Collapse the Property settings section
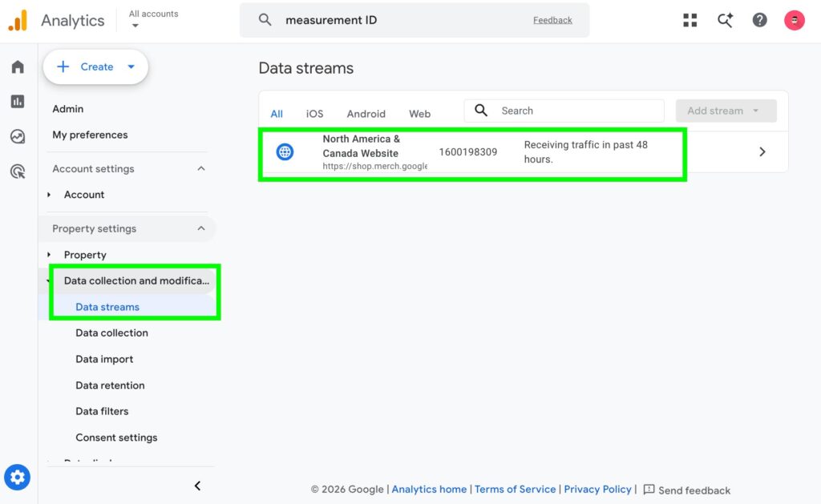Viewport: 821px width, 504px height. point(201,228)
